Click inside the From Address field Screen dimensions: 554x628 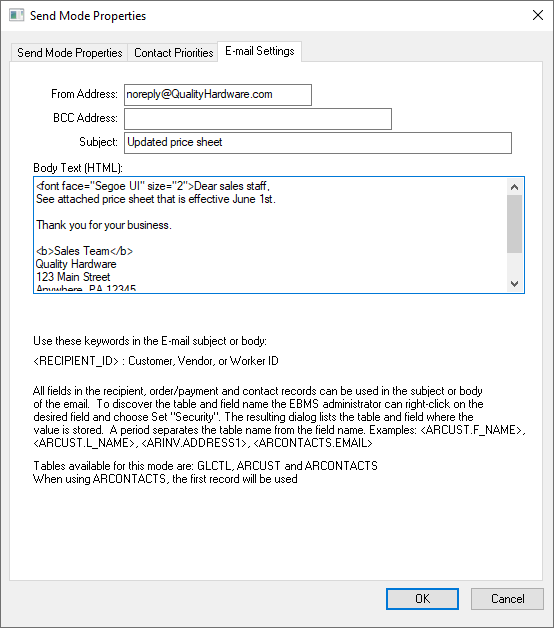pos(218,95)
